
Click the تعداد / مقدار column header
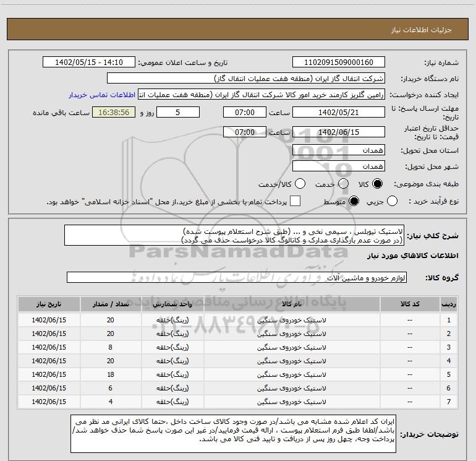click(111, 304)
